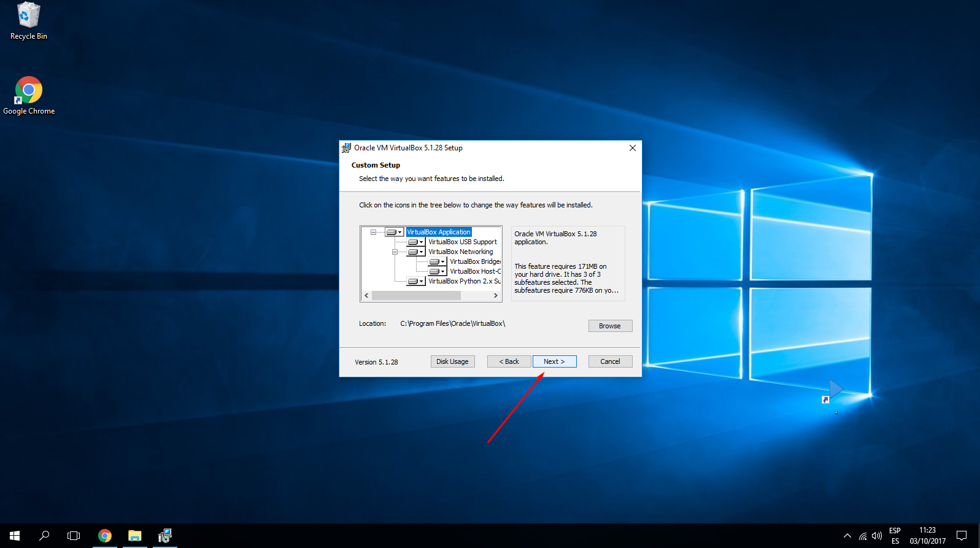Select the Recycle Bin desktop icon

click(28, 21)
